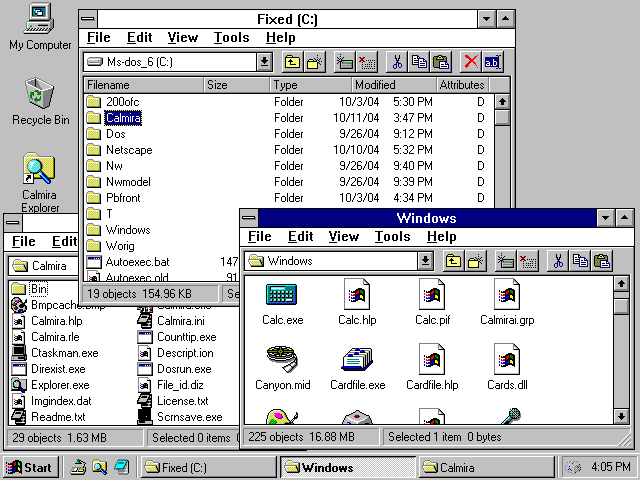The width and height of the screenshot is (640, 480).
Task: Click the Windows window scroll up arrow
Action: [x=621, y=283]
